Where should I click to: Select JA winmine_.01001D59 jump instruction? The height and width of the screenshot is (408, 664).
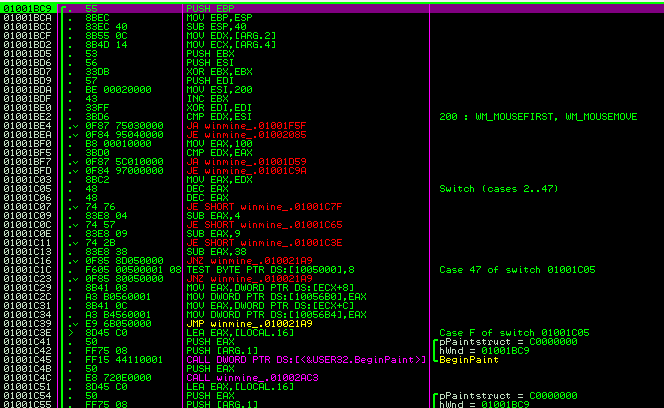point(246,162)
